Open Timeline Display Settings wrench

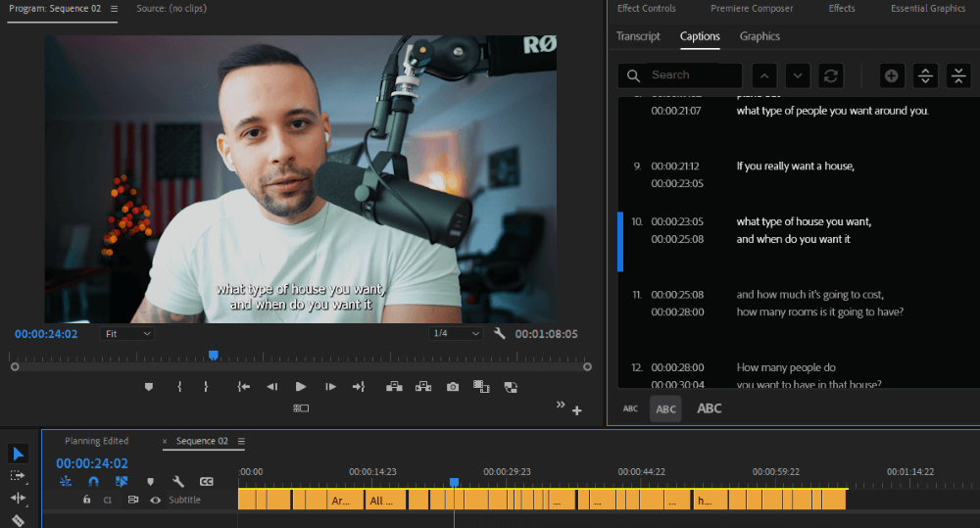[x=178, y=482]
